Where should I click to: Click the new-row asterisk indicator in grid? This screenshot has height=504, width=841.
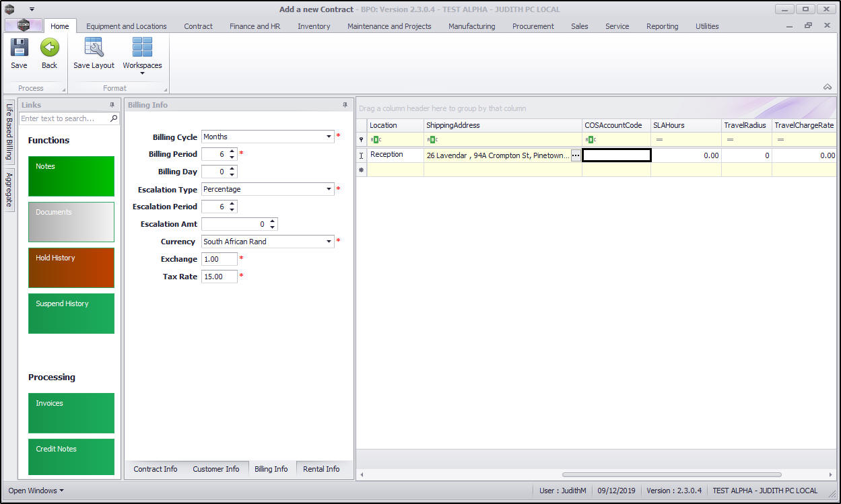[362, 170]
